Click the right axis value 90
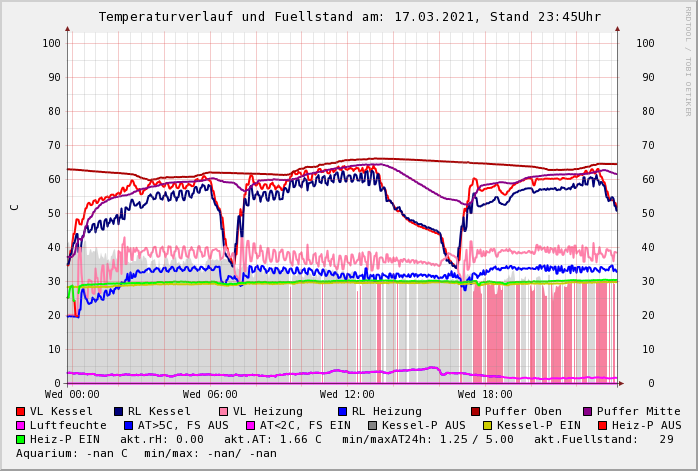The image size is (698, 471). [x=648, y=77]
